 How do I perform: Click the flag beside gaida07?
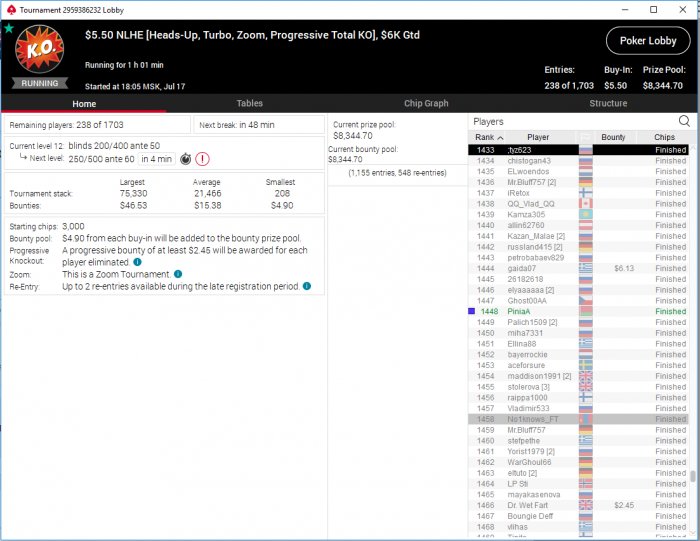[x=585, y=268]
